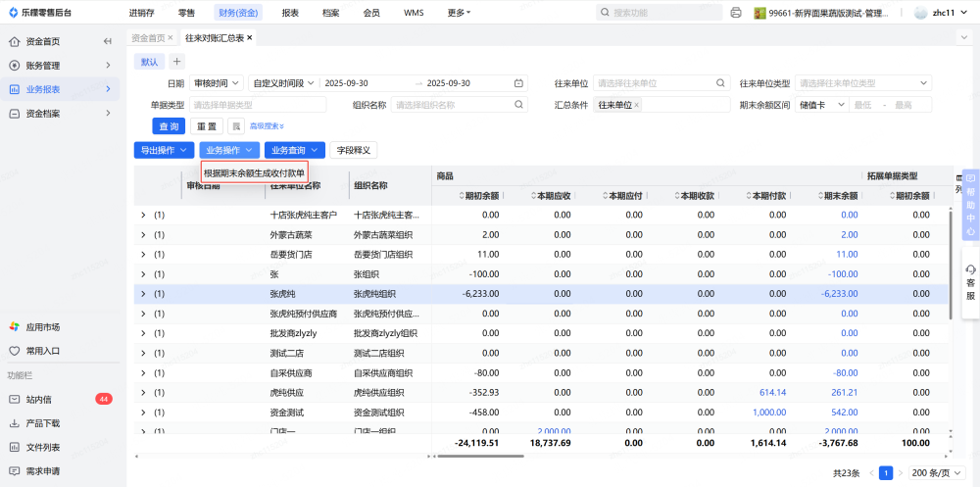The width and height of the screenshot is (980, 487).
Task: Switch to the 报表 top menu
Action: click(x=290, y=13)
